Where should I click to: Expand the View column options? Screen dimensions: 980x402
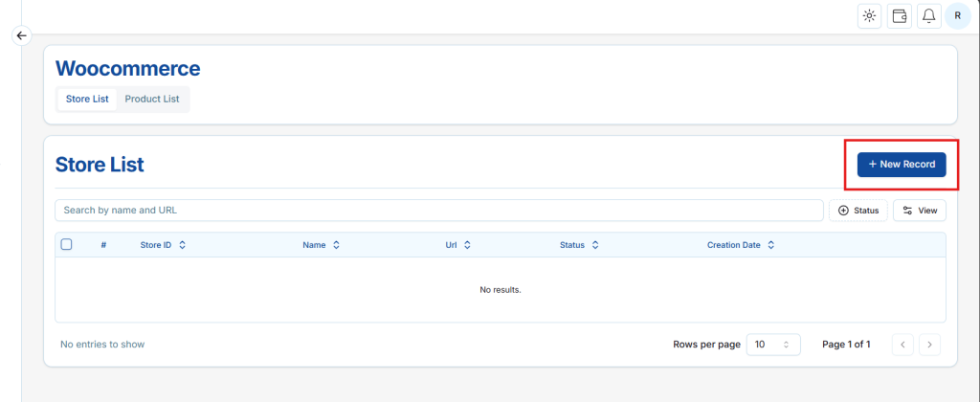[x=919, y=211]
